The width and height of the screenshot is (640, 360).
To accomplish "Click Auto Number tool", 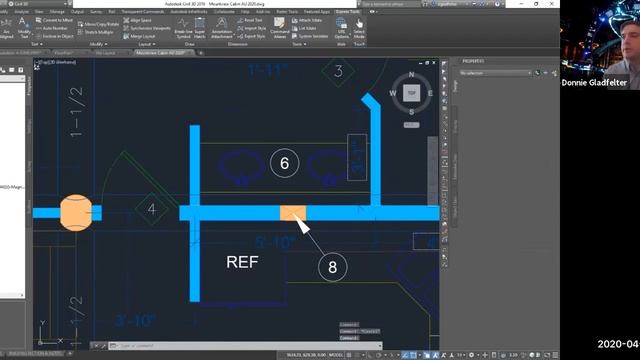I will pyautogui.click(x=52, y=28).
